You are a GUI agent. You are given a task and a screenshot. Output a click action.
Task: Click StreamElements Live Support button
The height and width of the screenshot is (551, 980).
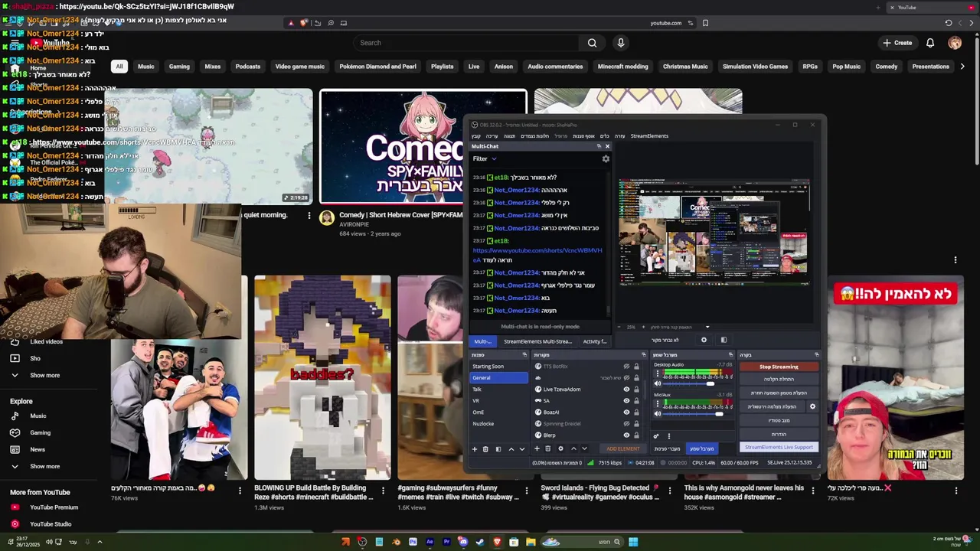click(x=779, y=447)
